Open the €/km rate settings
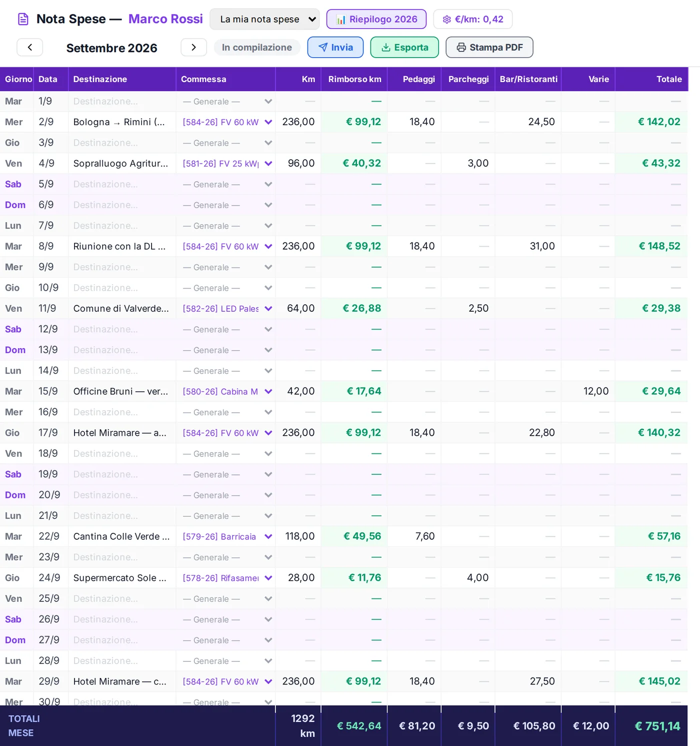Screen dimensions: 700x746 pos(473,19)
